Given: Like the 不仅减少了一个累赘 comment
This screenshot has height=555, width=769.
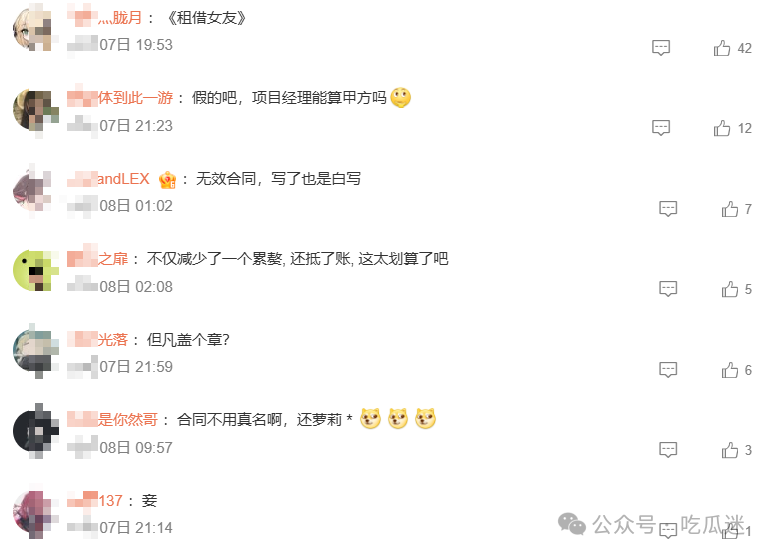Looking at the screenshot, I should (x=730, y=289).
